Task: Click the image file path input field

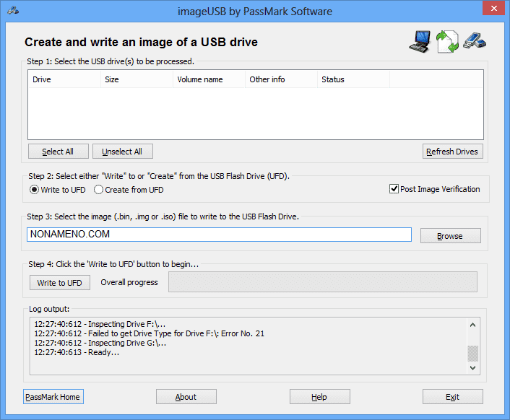Action: pyautogui.click(x=220, y=235)
